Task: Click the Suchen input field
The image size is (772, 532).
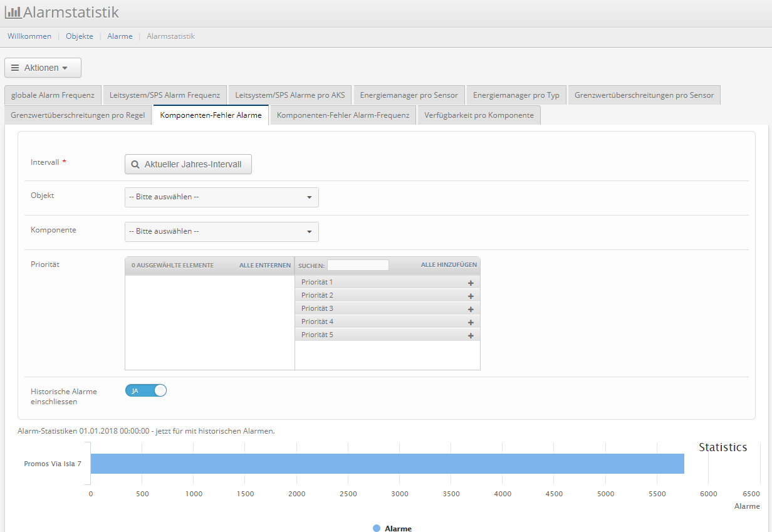Action: point(358,265)
